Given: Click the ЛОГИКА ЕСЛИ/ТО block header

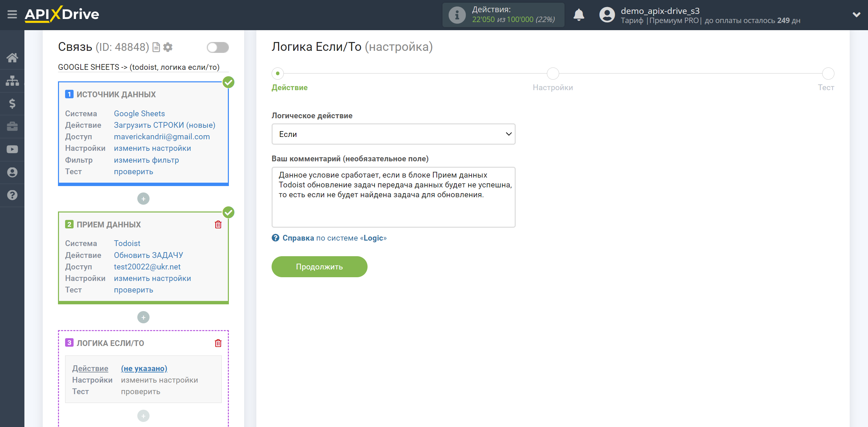Looking at the screenshot, I should 110,343.
